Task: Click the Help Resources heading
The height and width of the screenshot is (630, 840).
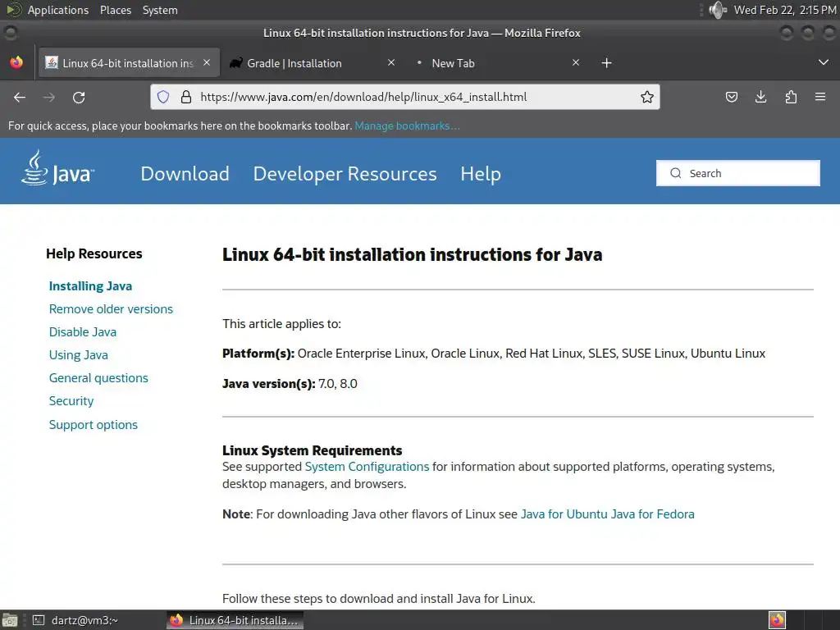Action: [x=94, y=253]
